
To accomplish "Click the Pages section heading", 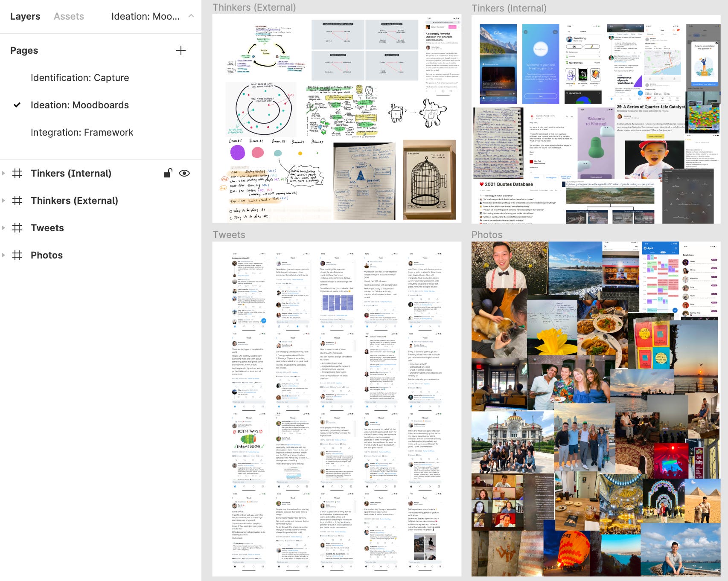I will click(x=24, y=50).
